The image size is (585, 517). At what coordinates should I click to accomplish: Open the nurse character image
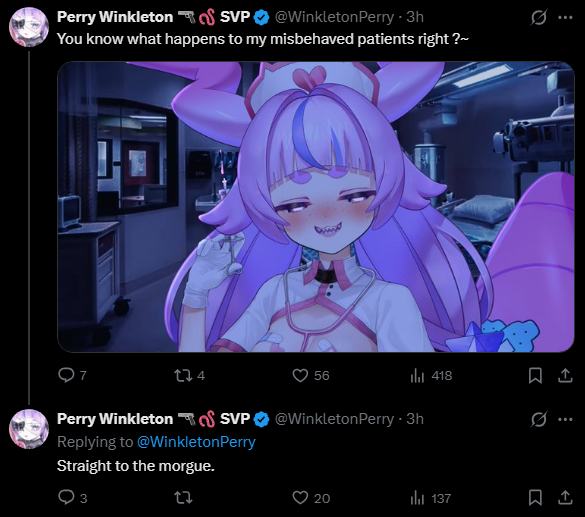pos(316,207)
